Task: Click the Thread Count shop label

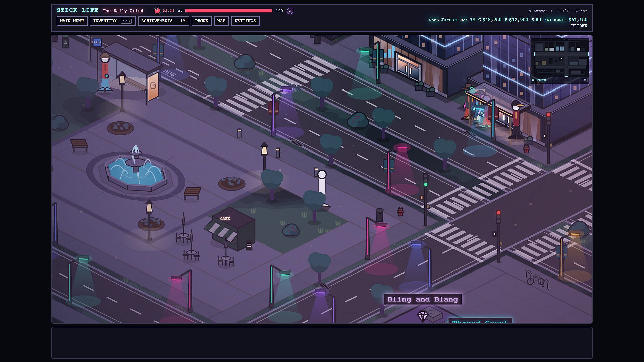Action: [480, 321]
